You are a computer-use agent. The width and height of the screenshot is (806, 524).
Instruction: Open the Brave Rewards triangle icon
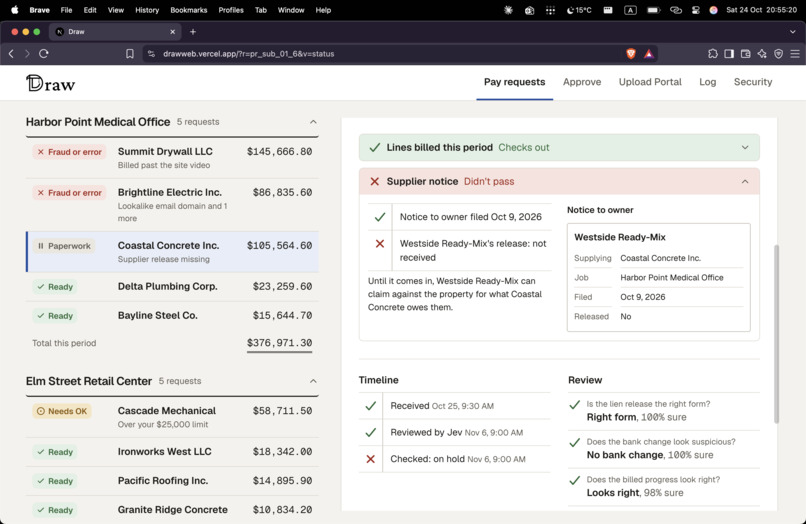point(649,53)
